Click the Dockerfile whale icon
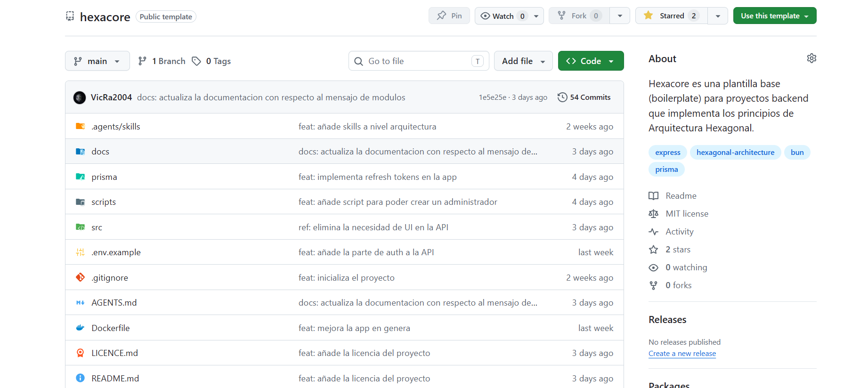Image resolution: width=868 pixels, height=388 pixels. pyautogui.click(x=81, y=328)
